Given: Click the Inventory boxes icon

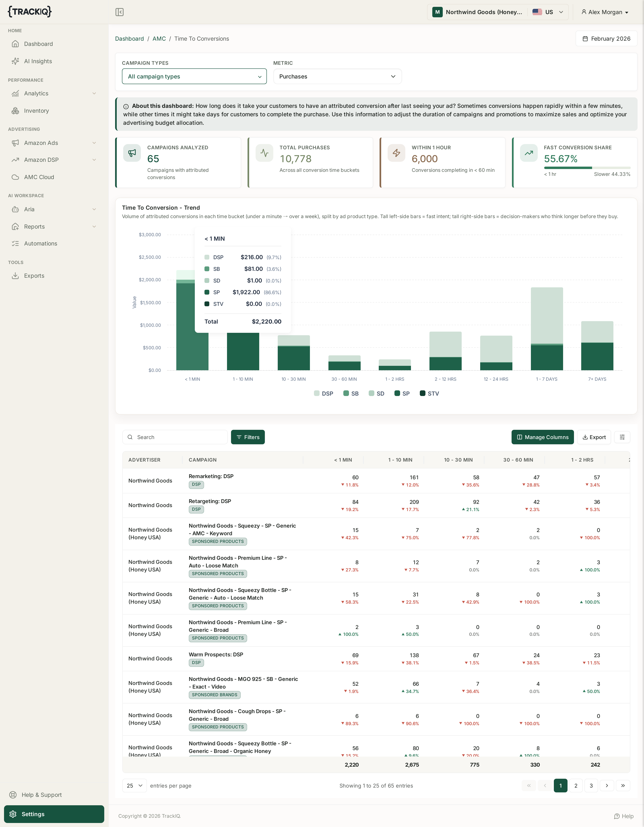Looking at the screenshot, I should point(15,111).
